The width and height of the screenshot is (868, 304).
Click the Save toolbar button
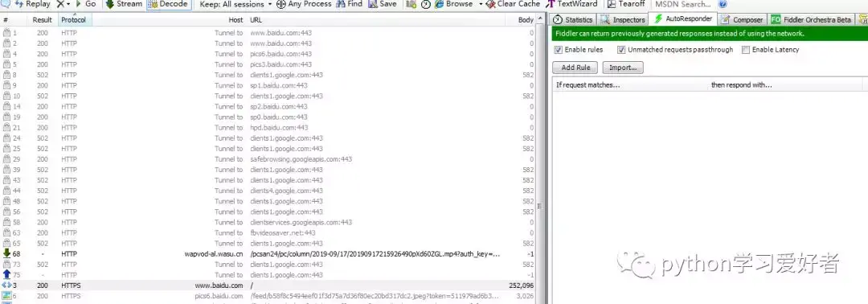point(382,4)
